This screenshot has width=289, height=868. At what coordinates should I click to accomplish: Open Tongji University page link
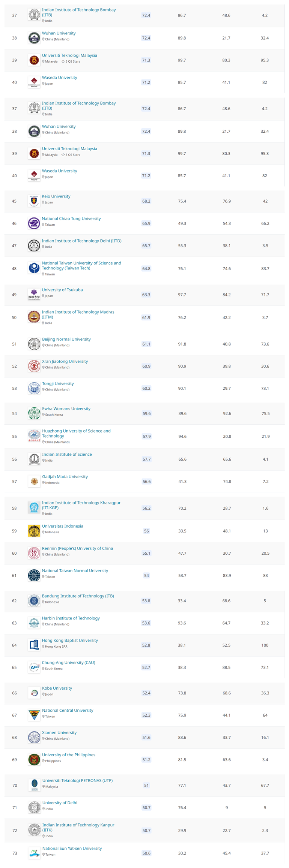point(58,383)
